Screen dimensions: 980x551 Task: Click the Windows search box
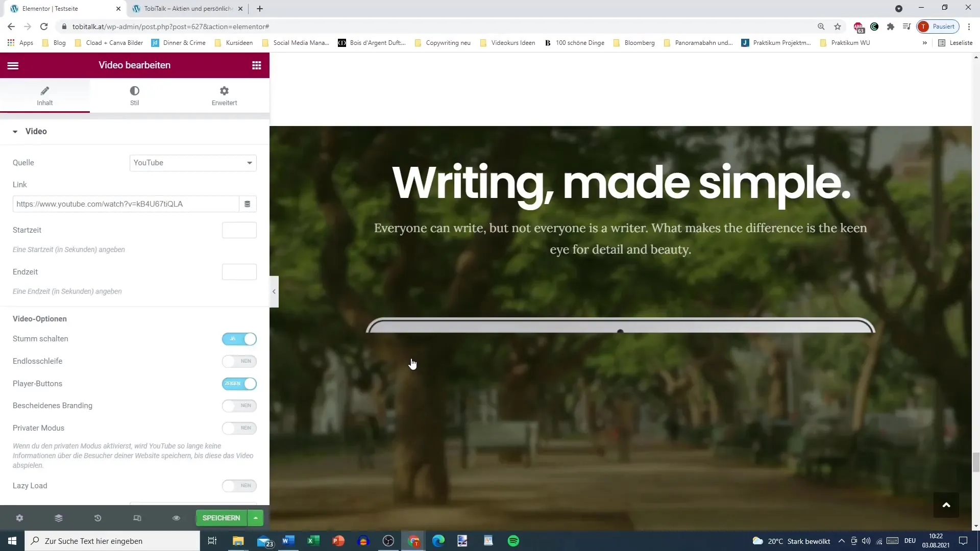[x=112, y=541]
